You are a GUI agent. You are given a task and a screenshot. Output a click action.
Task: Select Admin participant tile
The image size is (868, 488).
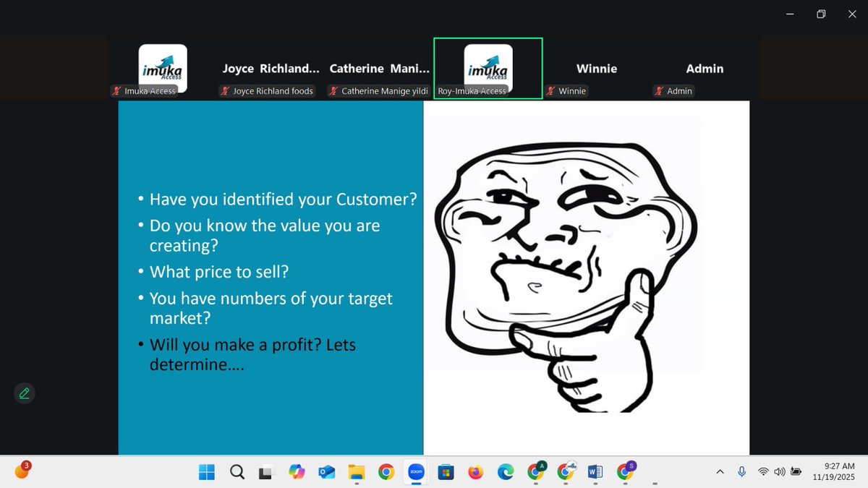[x=705, y=68]
